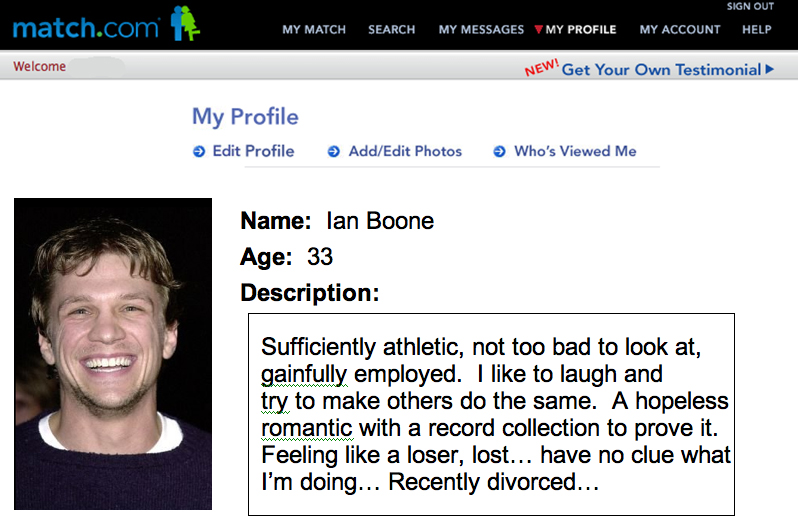Image resolution: width=798 pixels, height=524 pixels.
Task: Open the MY ACCOUNT menu
Action: (x=680, y=30)
